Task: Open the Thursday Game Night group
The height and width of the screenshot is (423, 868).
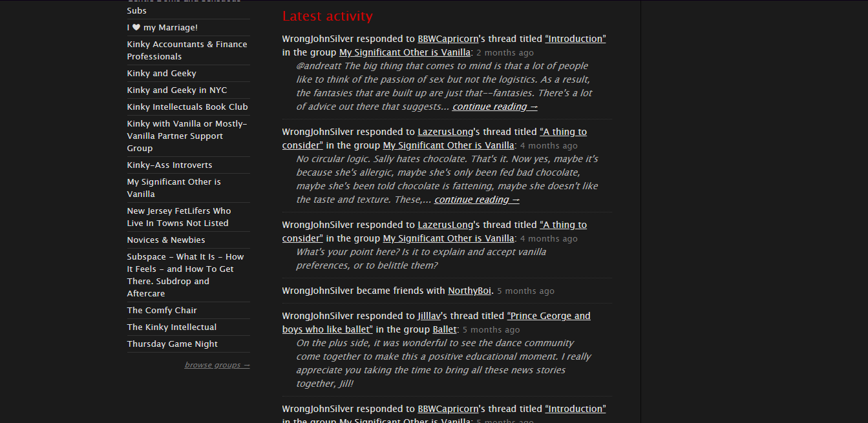Action: pos(172,344)
